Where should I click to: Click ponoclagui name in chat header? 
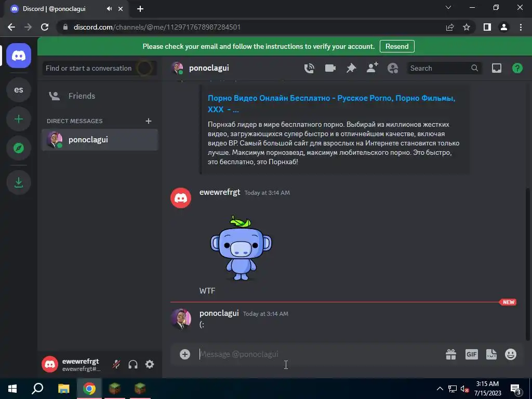tap(209, 68)
